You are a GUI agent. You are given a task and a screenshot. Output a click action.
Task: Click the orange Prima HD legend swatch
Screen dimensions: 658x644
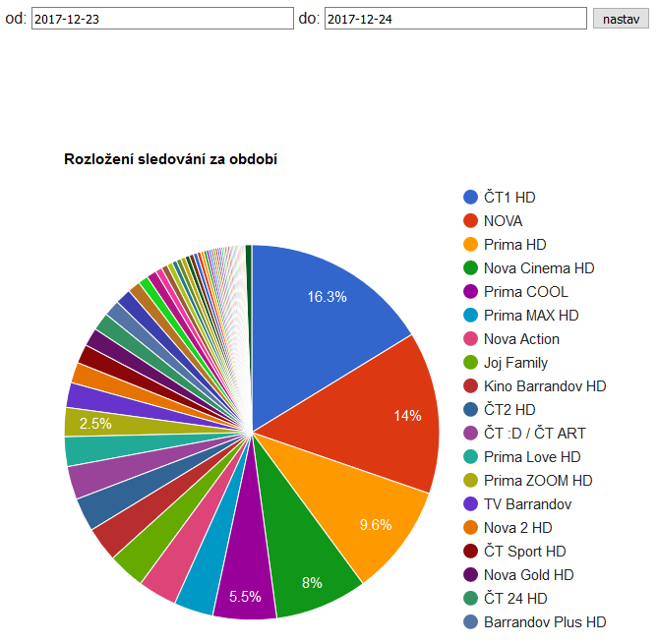470,244
